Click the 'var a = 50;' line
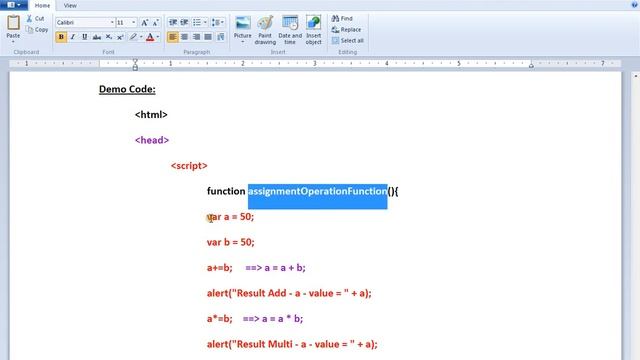 point(230,217)
